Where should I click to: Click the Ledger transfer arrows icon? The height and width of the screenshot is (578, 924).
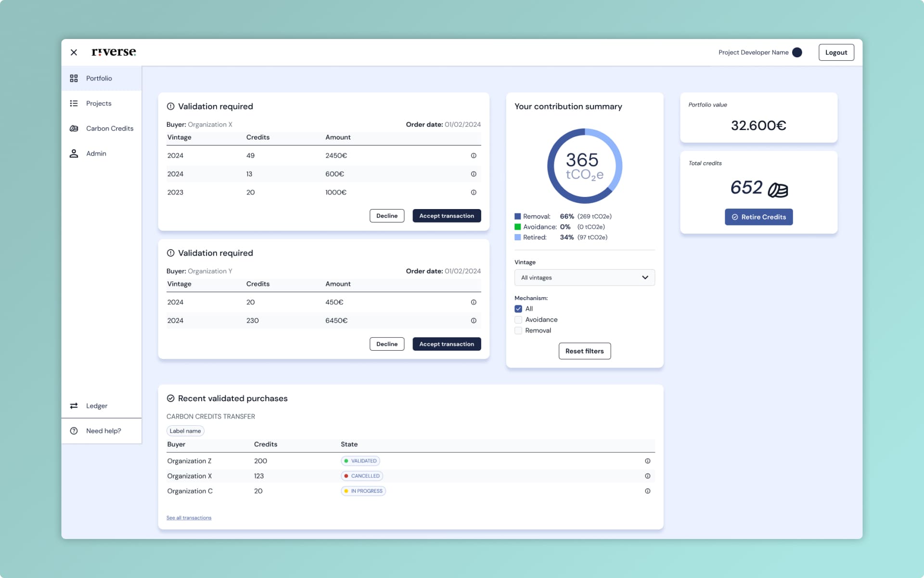(x=74, y=406)
